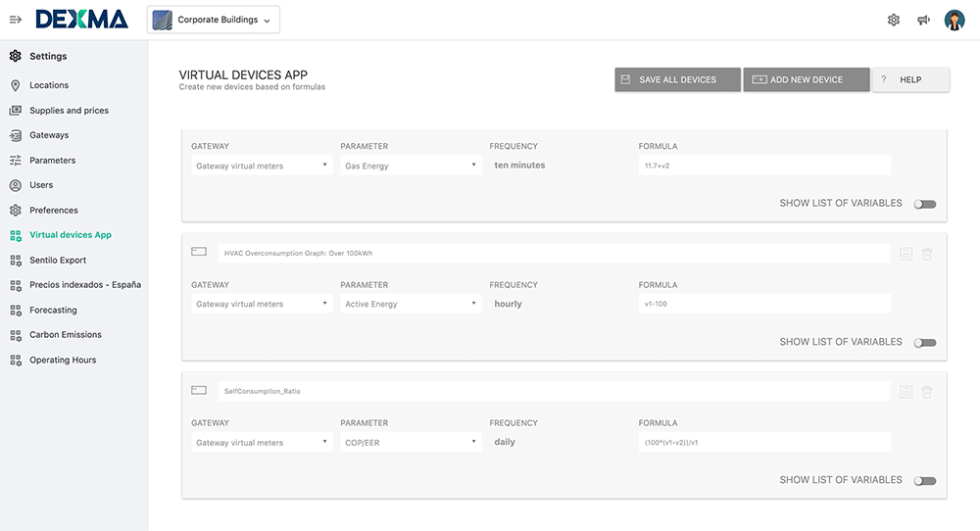980x531 pixels.
Task: Open Gateway dropdown of the HVAC Overconsumption device
Action: pos(262,305)
